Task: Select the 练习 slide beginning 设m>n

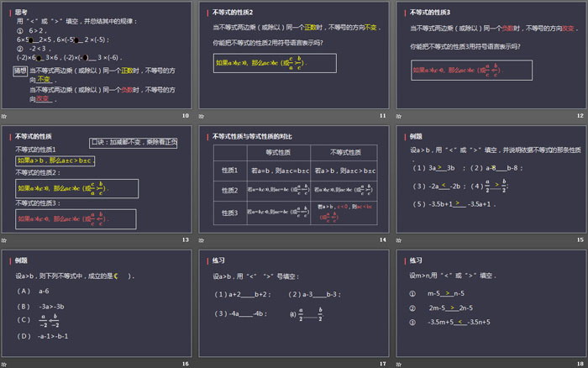Action: pyautogui.click(x=491, y=302)
